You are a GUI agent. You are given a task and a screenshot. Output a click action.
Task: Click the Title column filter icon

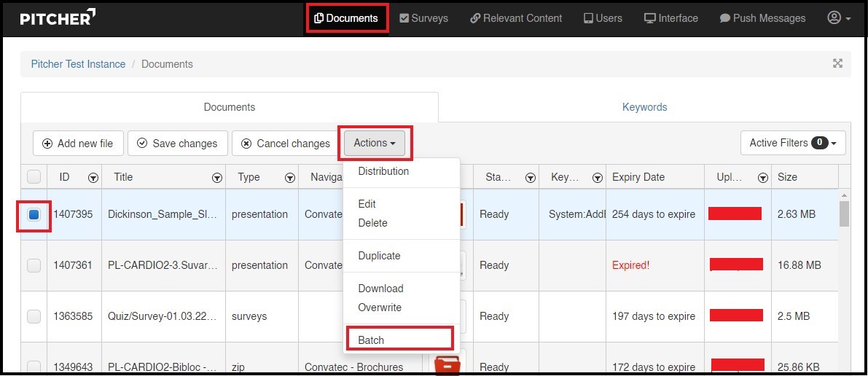click(216, 178)
